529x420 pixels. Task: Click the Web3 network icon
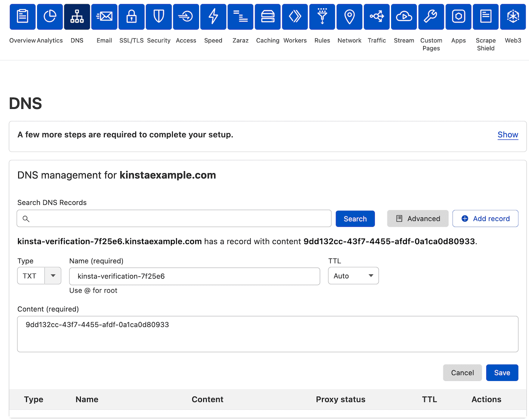click(x=513, y=17)
